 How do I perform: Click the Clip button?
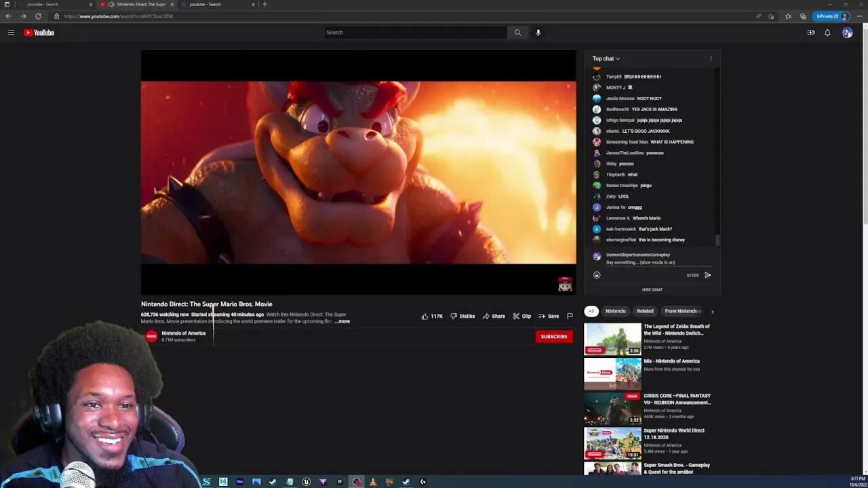pos(522,317)
